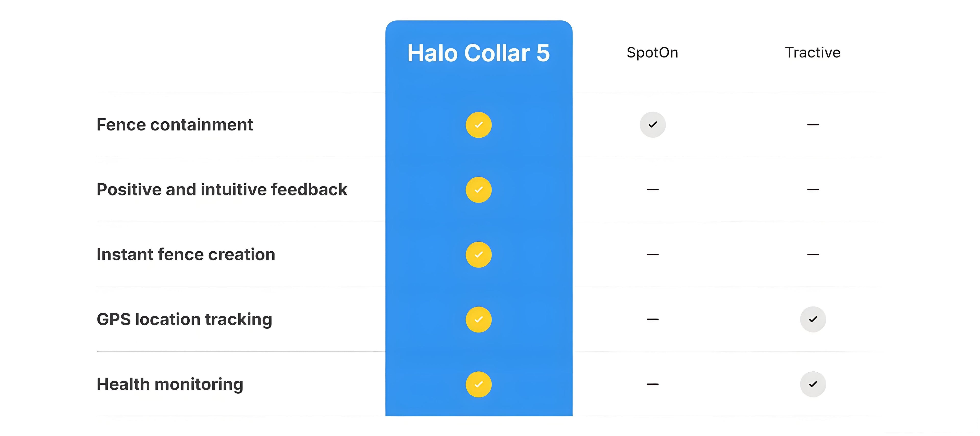Click Halo Collar 5 Positive feedback checkmark
Image resolution: width=980 pixels, height=436 pixels.
478,190
